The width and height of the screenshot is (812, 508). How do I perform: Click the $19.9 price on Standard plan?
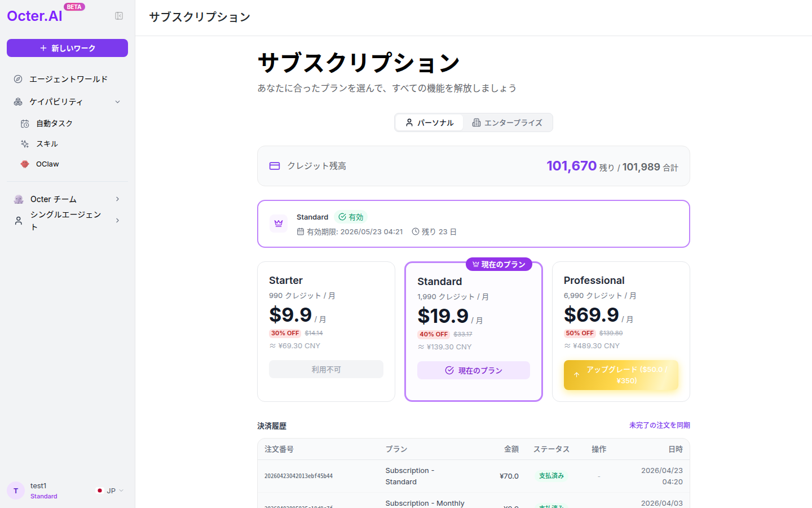click(x=443, y=316)
